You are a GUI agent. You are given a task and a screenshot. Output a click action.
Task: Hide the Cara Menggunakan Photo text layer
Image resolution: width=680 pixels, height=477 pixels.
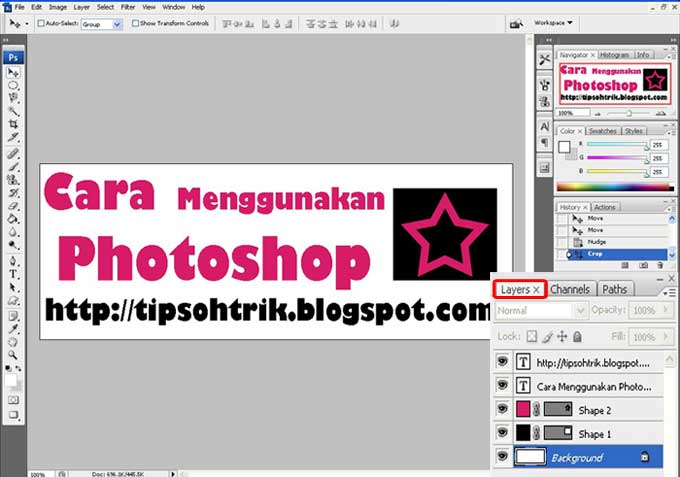click(x=502, y=385)
